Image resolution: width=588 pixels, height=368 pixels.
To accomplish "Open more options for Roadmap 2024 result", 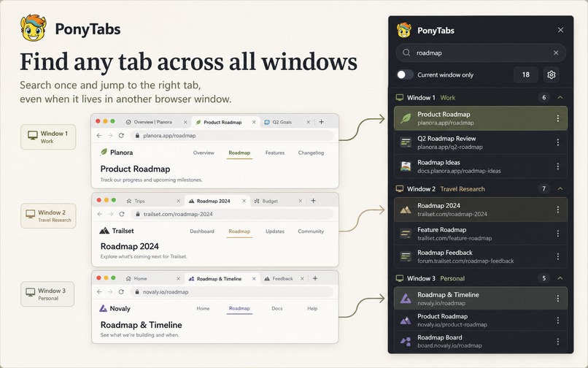I will pyautogui.click(x=557, y=210).
